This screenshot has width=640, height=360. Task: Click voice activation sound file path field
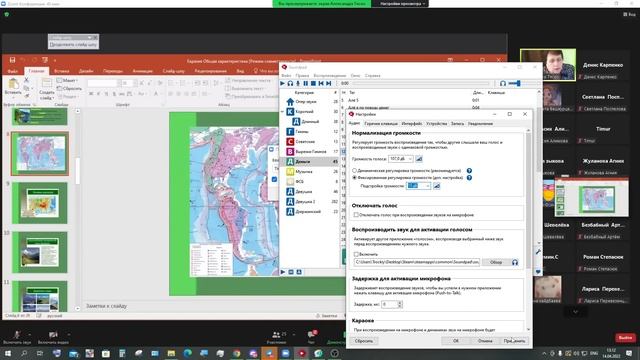[x=417, y=262]
